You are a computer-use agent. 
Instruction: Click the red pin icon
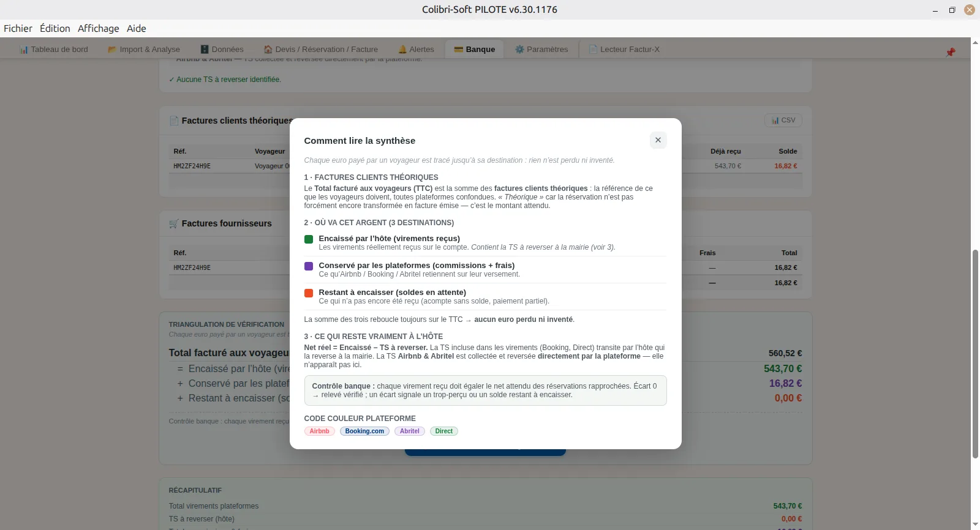pyautogui.click(x=951, y=52)
